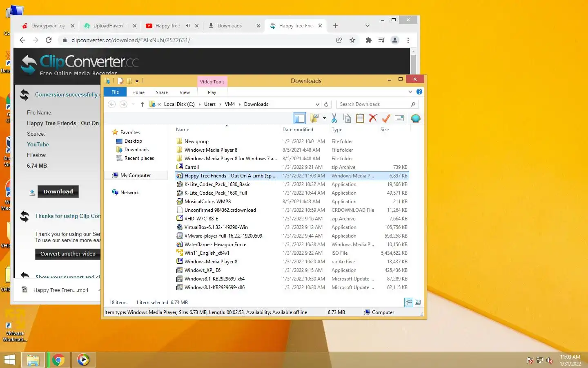This screenshot has height=368, width=588.
Task: Open the Play tab under Video Tools
Action: click(x=212, y=92)
